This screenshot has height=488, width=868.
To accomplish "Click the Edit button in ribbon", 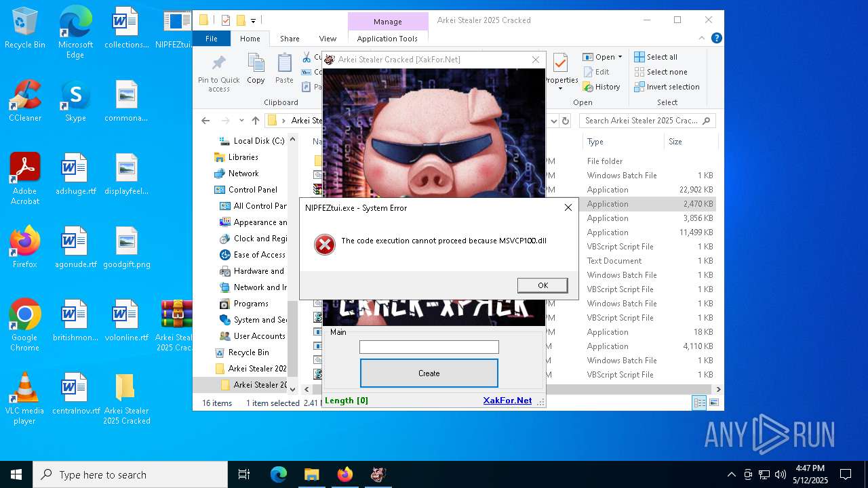I will [x=596, y=72].
